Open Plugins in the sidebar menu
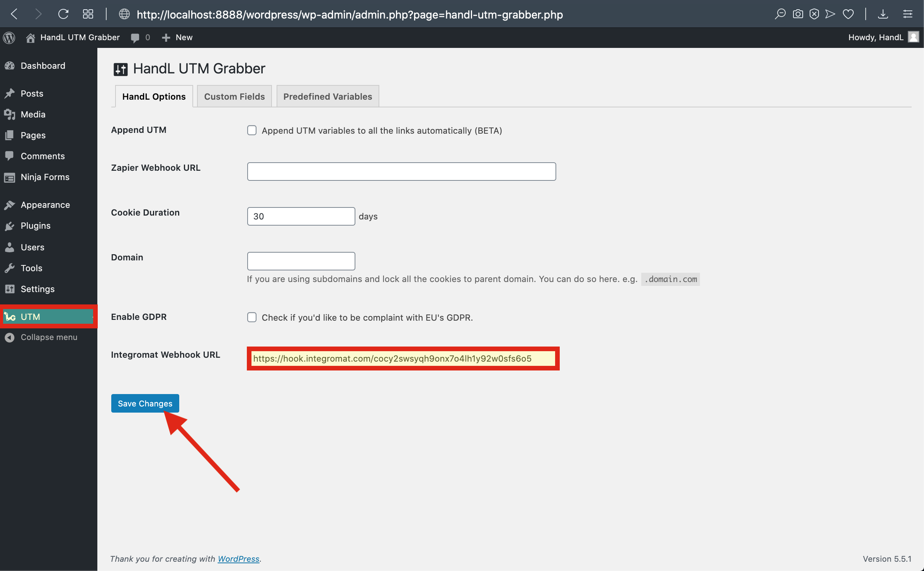The height and width of the screenshot is (571, 924). (36, 226)
